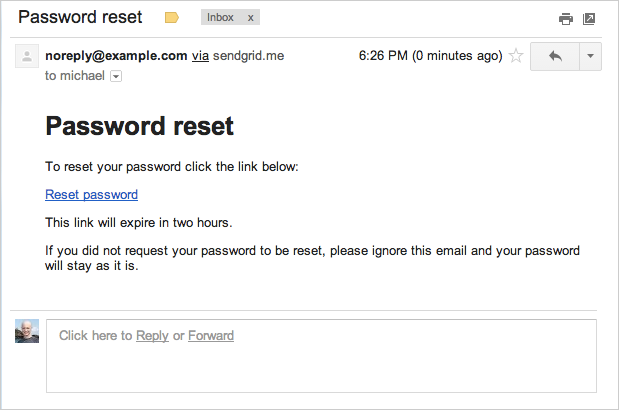
Task: Remove the Inbox label with the x
Action: pyautogui.click(x=249, y=18)
